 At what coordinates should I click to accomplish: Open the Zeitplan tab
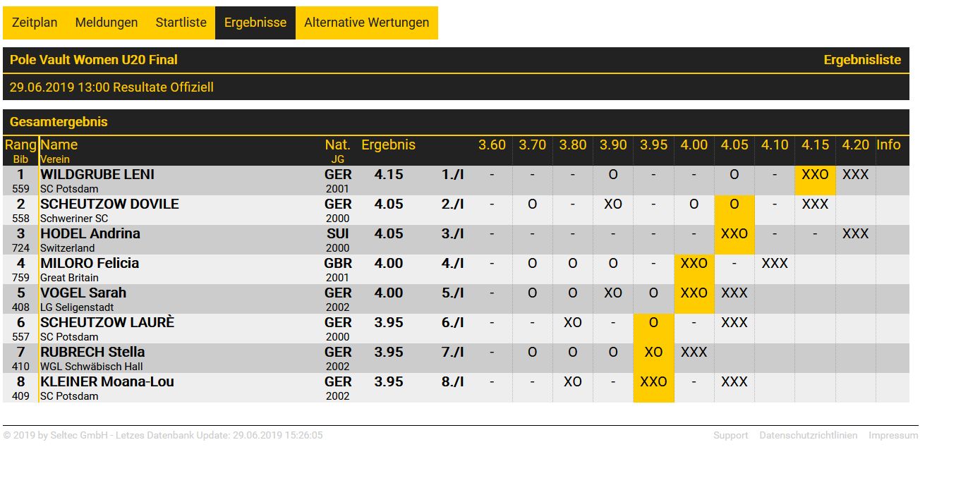35,23
